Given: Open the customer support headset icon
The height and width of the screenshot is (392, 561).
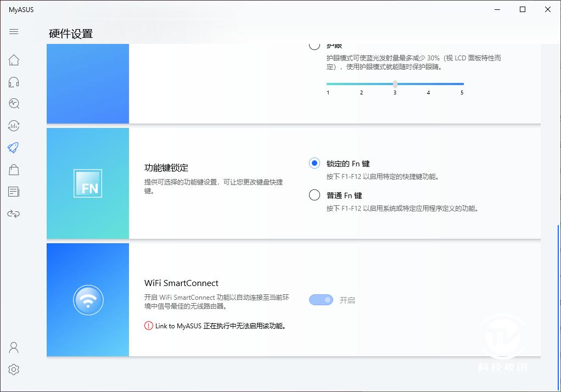Looking at the screenshot, I should pos(14,81).
